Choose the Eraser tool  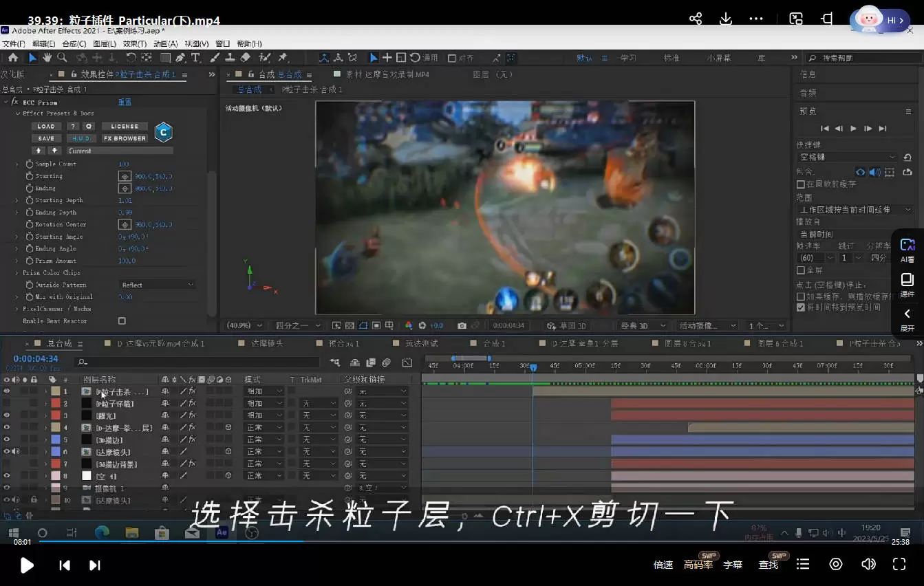click(246, 58)
